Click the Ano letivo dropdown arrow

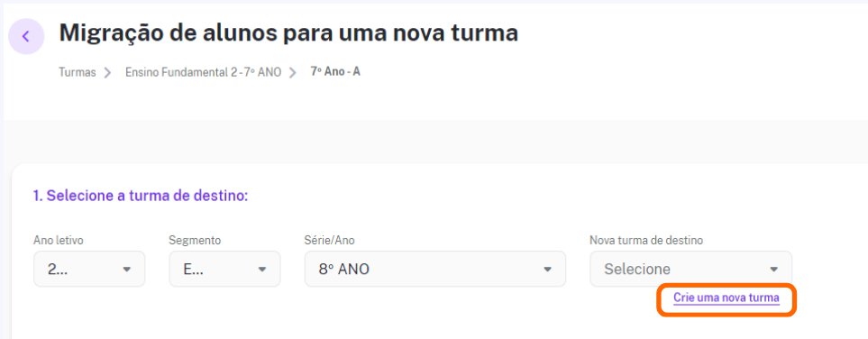click(126, 270)
